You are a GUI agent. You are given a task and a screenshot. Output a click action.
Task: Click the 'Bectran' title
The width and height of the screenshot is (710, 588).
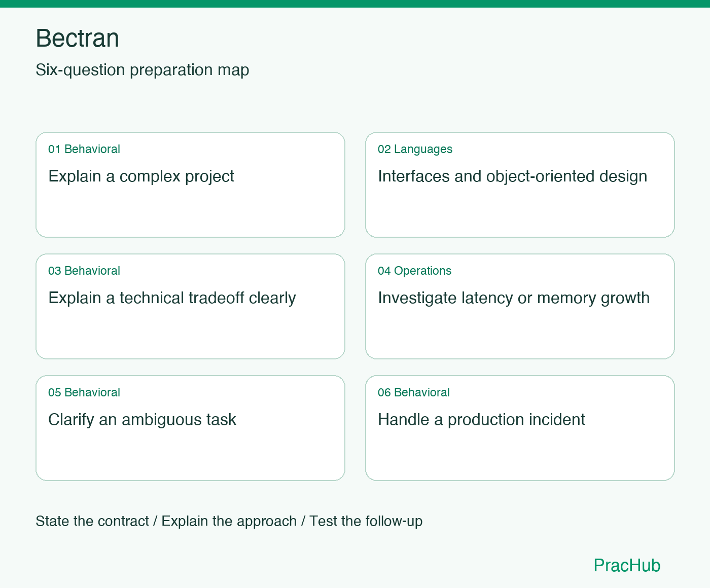click(x=78, y=39)
